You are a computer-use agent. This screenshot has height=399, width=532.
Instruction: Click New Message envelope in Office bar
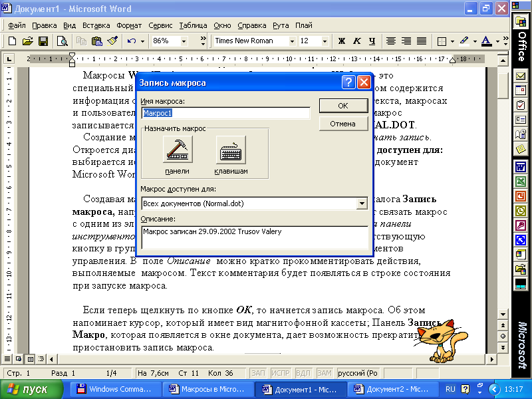[x=521, y=76]
